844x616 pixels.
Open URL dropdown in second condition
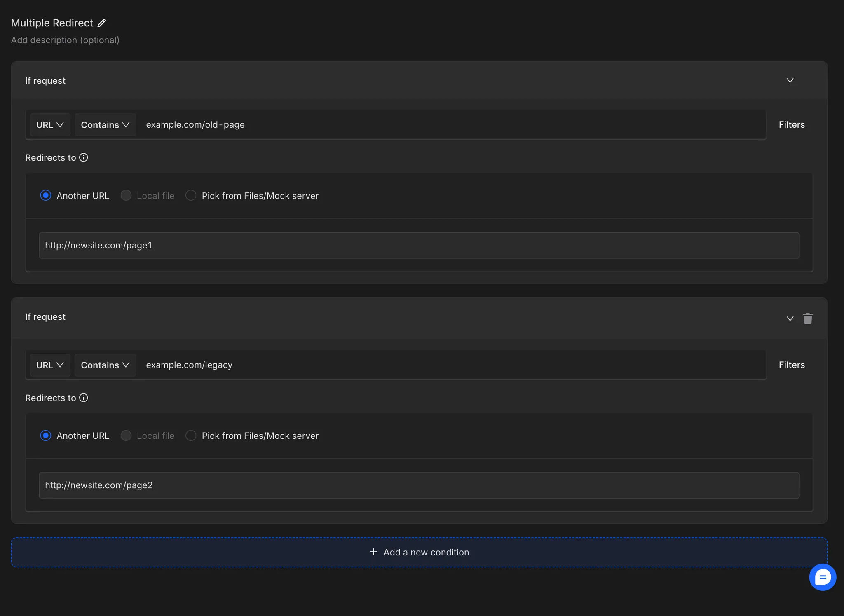click(50, 365)
